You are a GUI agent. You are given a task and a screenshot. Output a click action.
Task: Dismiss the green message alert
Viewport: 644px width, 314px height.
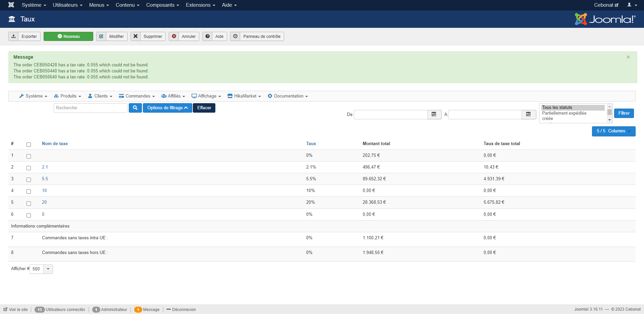pos(628,57)
